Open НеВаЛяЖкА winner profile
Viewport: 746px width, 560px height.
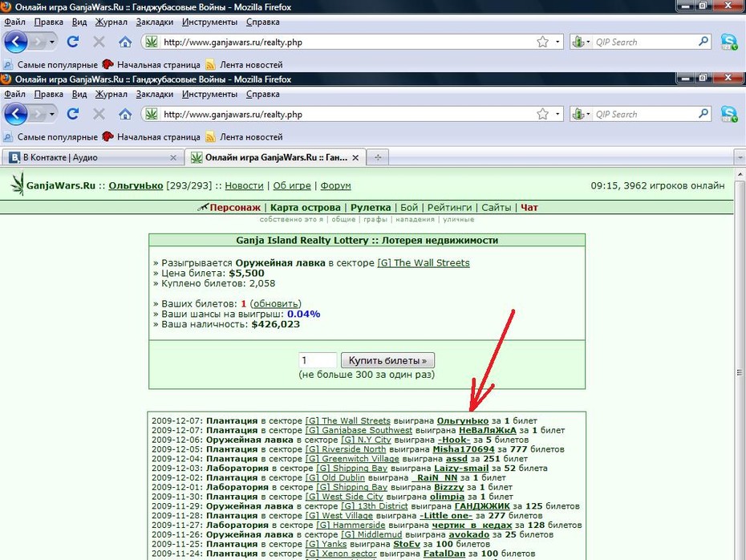[487, 430]
